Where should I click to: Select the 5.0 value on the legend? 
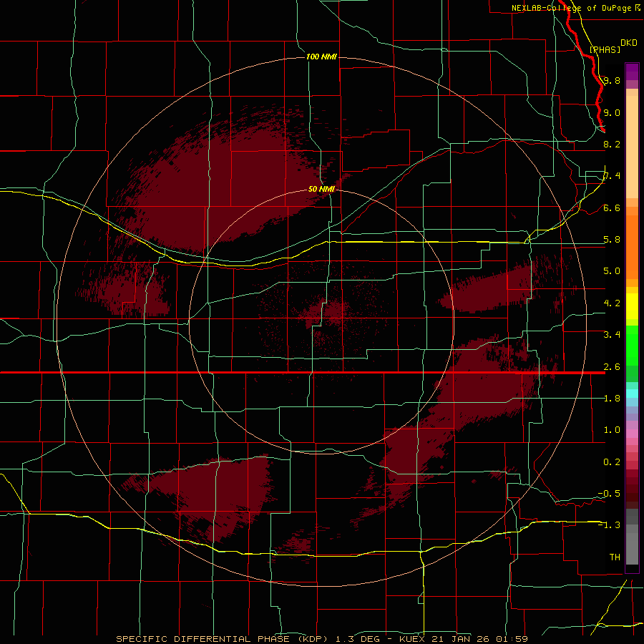[612, 271]
